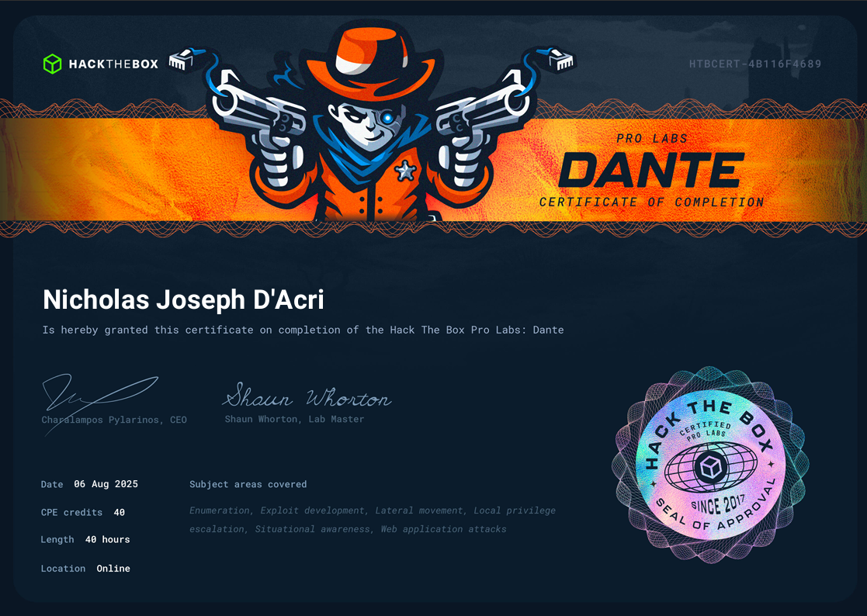Click the sheriff star badge on mascot
Viewport: 867px width, 616px height.
[405, 171]
